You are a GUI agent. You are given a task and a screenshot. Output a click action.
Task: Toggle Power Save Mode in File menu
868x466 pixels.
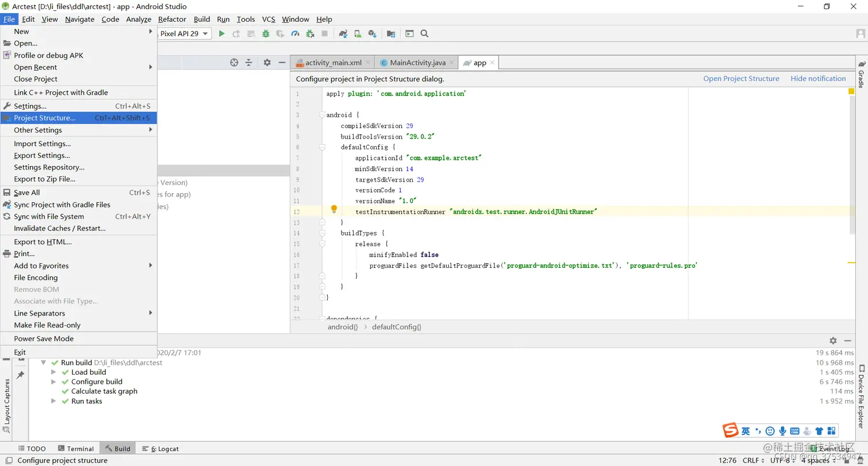(x=44, y=338)
